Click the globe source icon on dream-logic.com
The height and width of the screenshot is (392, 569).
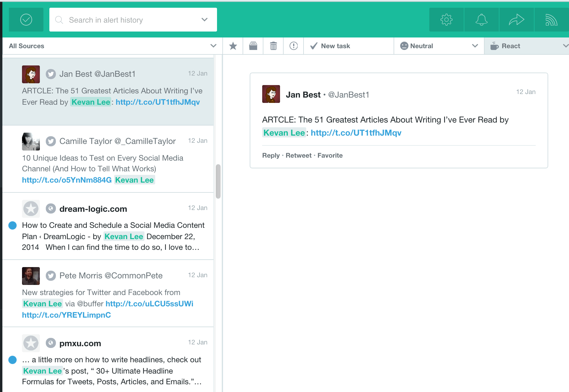pyautogui.click(x=51, y=208)
